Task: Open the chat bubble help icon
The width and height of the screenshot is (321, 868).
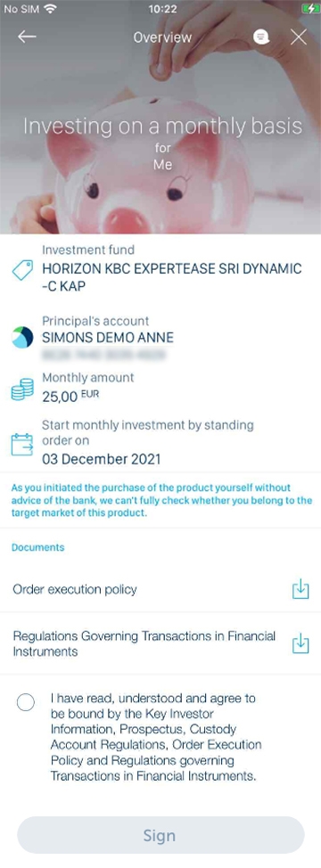Action: click(x=261, y=37)
